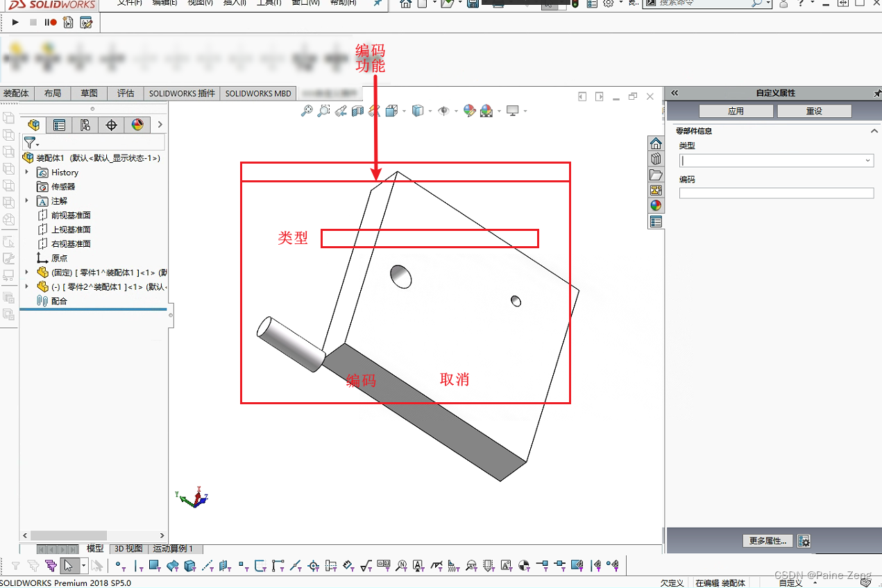This screenshot has height=588, width=882.
Task: Open Appearances color ball task pane tab
Action: pos(656,206)
